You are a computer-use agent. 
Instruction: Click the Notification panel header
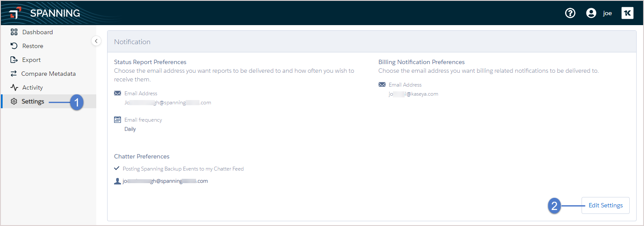tap(372, 42)
